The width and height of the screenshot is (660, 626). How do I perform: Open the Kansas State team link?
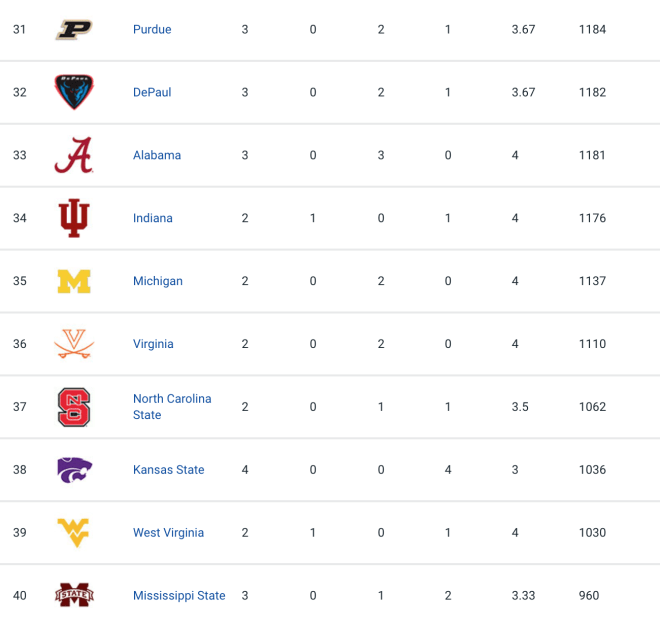coord(168,470)
